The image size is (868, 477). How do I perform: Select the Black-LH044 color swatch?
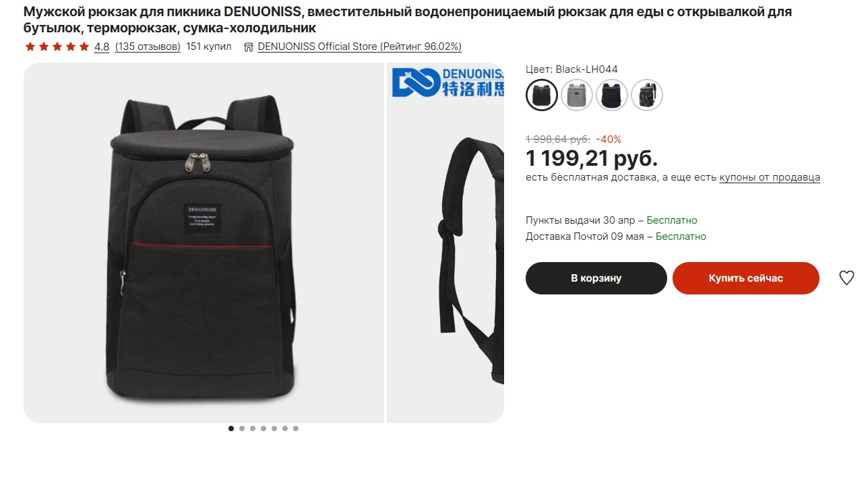[542, 95]
